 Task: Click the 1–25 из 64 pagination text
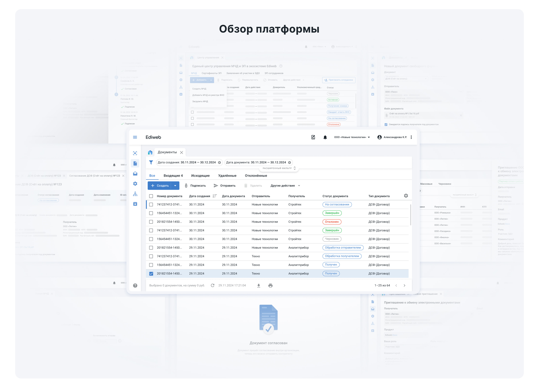click(382, 286)
